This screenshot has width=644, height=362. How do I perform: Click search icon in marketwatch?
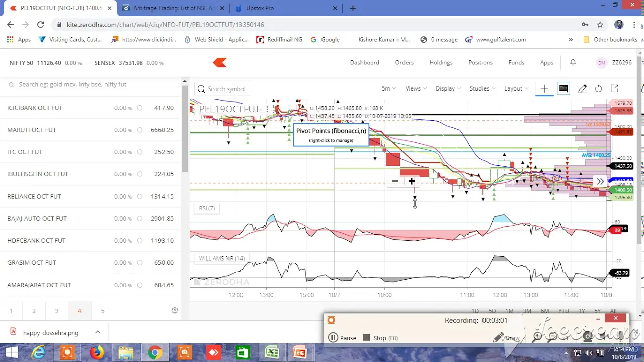point(11,85)
